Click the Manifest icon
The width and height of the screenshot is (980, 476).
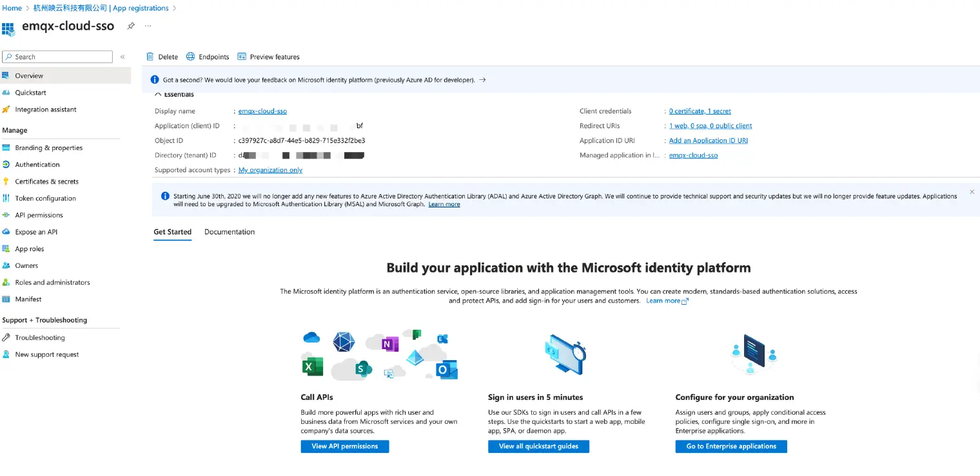(6, 299)
